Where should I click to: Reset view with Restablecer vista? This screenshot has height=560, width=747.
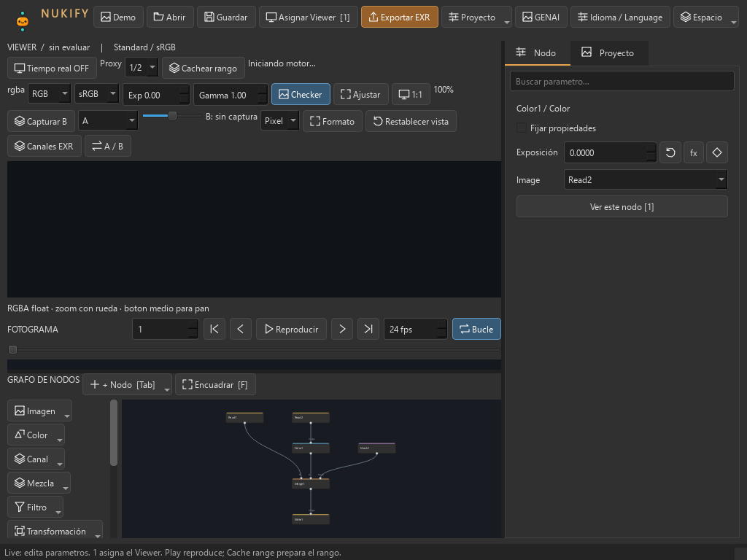(x=411, y=122)
